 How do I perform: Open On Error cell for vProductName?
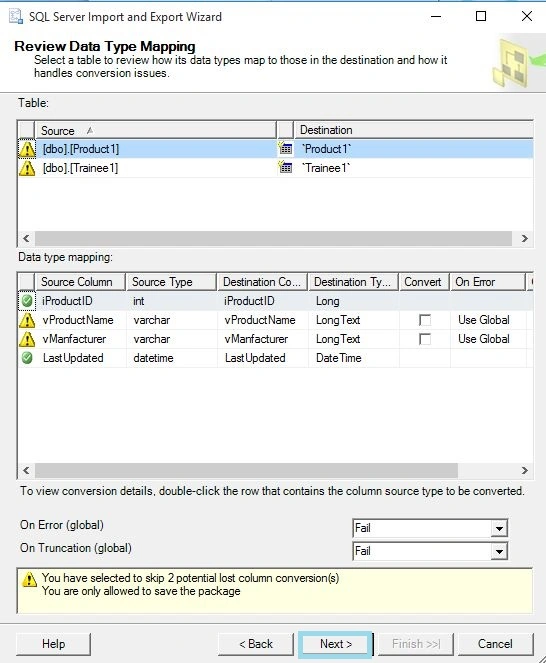(488, 320)
